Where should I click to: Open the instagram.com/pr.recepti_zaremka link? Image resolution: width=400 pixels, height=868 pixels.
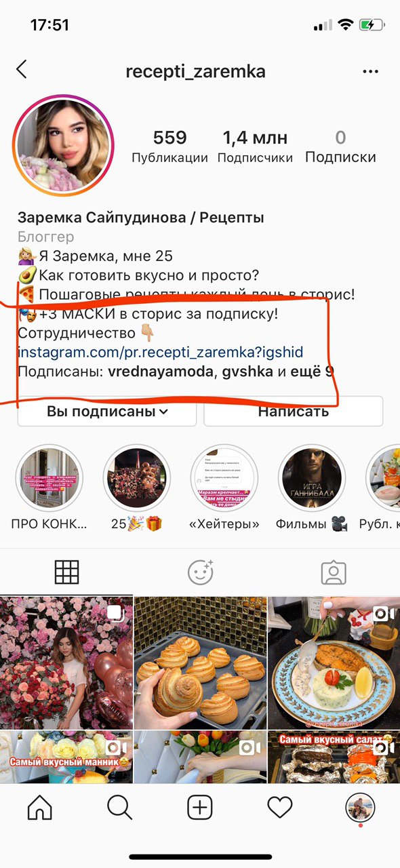(160, 353)
